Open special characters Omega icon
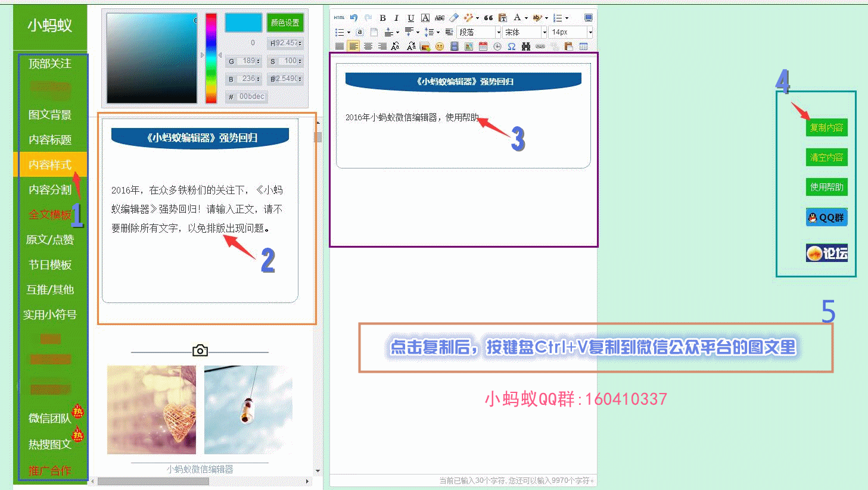Screen dimensions: 868x490 point(512,46)
